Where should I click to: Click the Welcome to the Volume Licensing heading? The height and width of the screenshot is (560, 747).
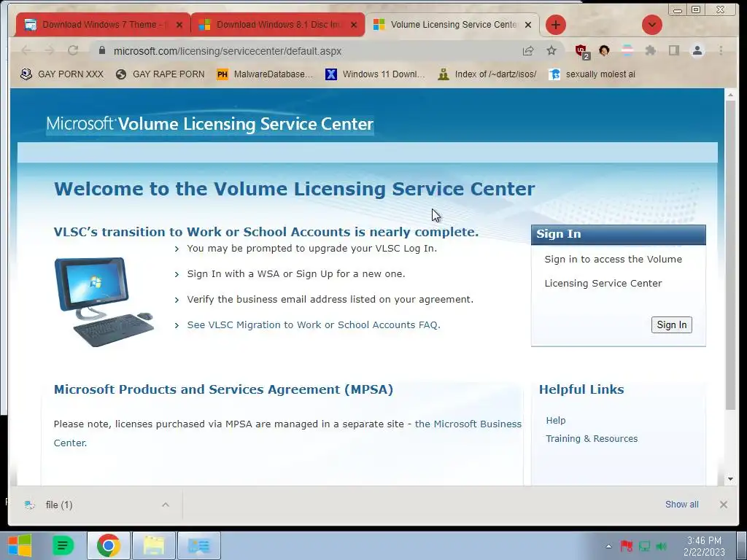point(295,189)
